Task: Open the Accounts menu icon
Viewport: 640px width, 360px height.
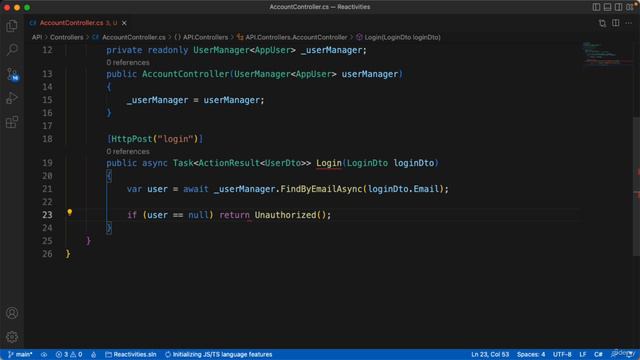Action: tap(12, 313)
